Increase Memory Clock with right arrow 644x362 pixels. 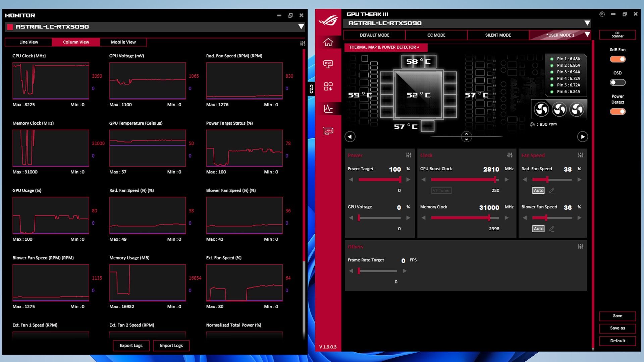tap(506, 218)
